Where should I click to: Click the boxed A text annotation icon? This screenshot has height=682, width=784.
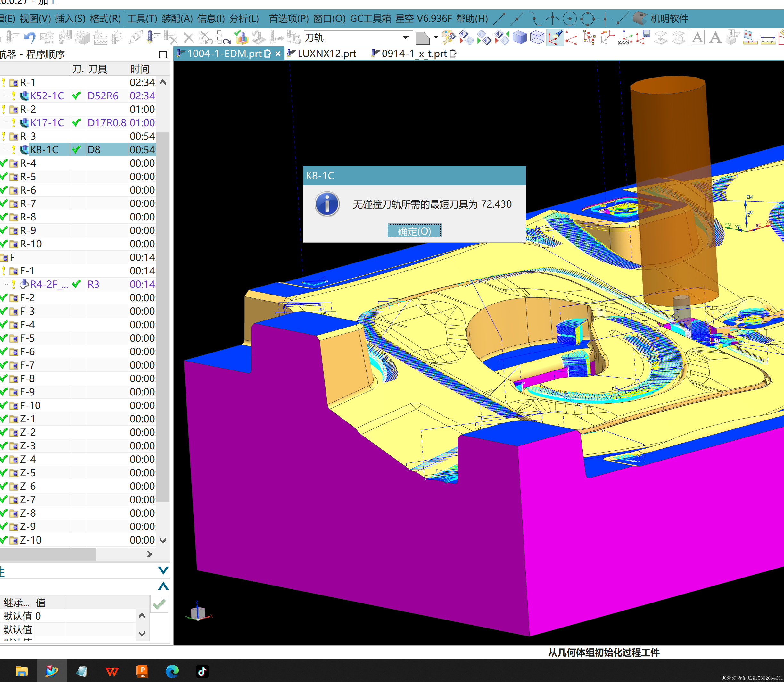[697, 37]
